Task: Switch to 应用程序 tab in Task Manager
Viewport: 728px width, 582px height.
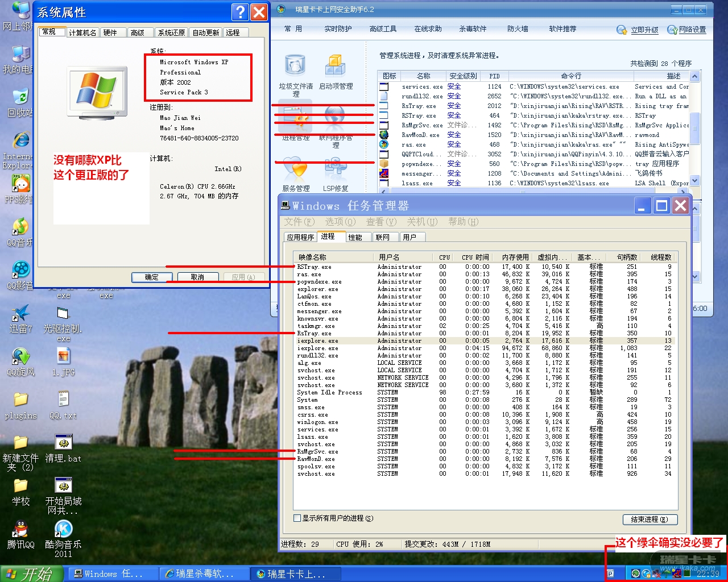Action: pyautogui.click(x=300, y=238)
